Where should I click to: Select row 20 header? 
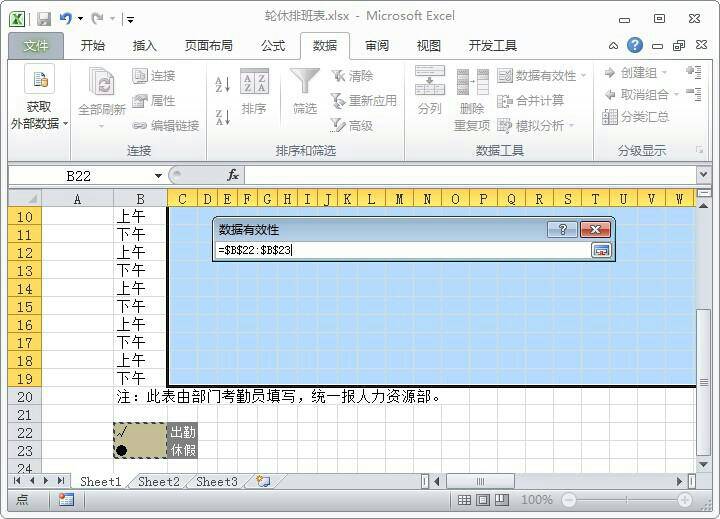click(x=25, y=396)
